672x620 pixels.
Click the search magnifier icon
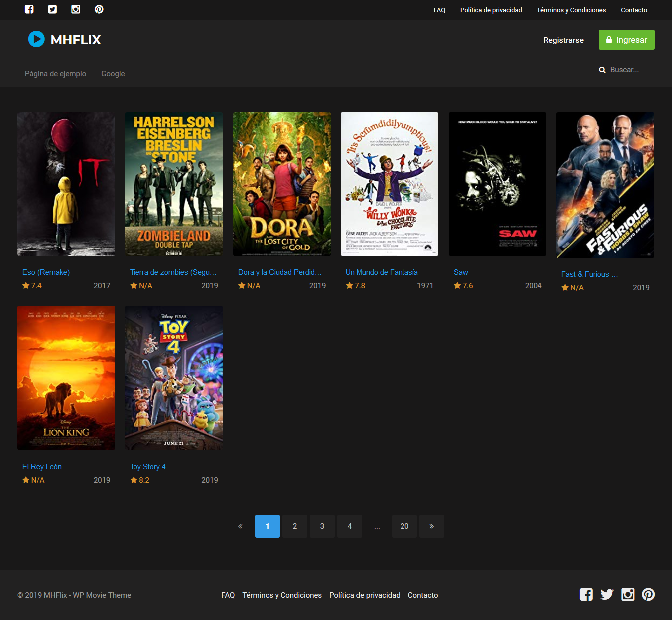click(602, 70)
